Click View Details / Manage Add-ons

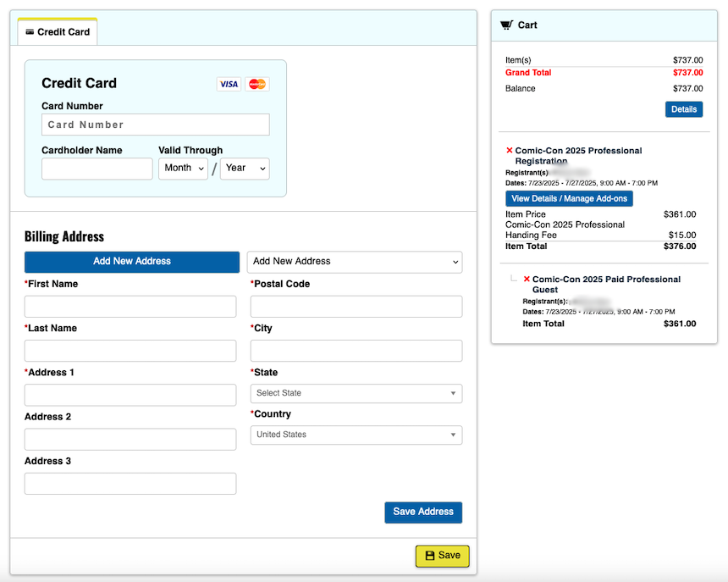[569, 198]
